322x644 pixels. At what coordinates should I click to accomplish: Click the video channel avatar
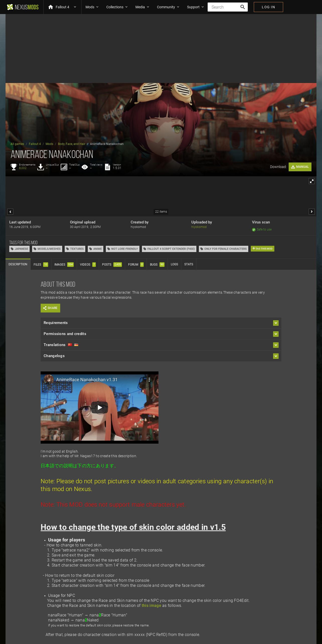48,380
